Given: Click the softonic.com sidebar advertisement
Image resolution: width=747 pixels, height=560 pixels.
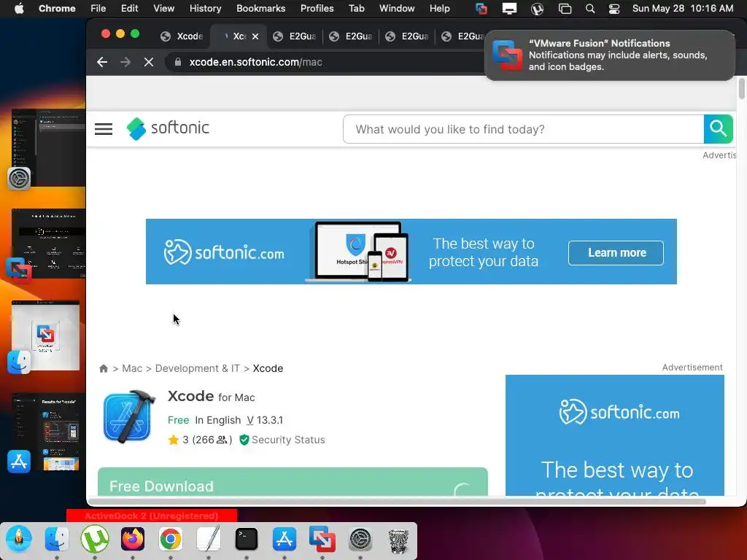Looking at the screenshot, I should tap(614, 435).
